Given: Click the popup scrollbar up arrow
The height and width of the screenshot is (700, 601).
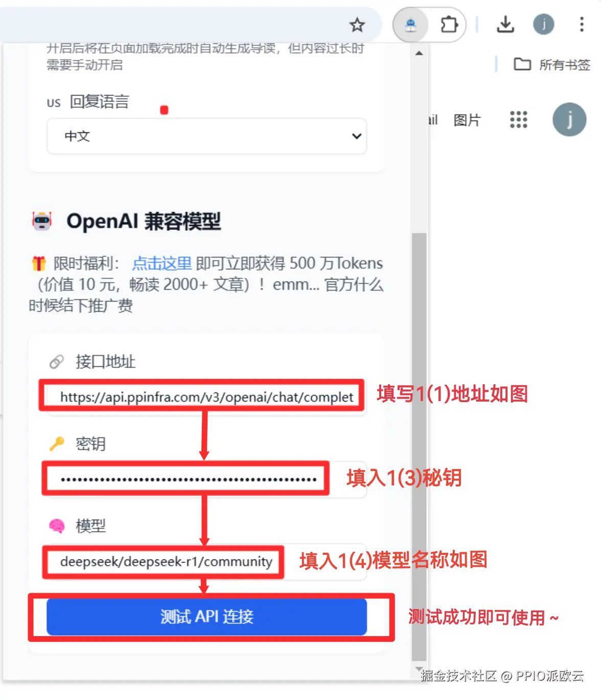Looking at the screenshot, I should 419,53.
